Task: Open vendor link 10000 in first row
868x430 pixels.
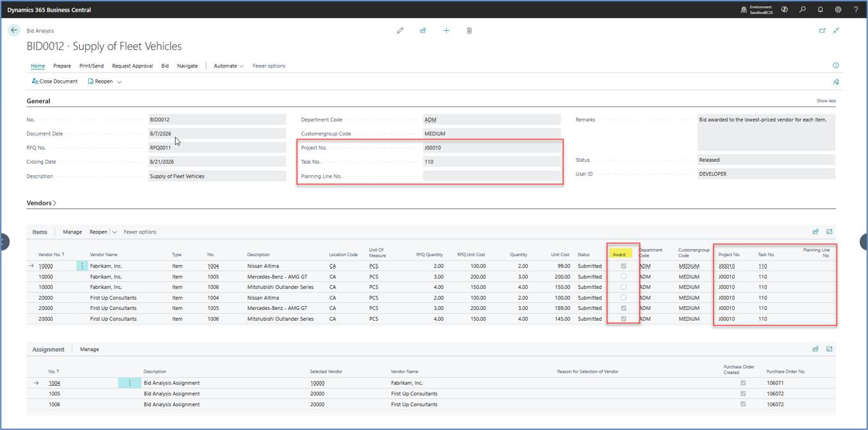Action: [46, 266]
